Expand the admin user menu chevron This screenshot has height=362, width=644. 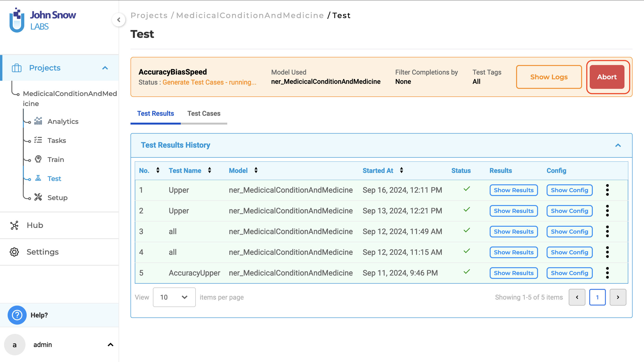tap(111, 345)
